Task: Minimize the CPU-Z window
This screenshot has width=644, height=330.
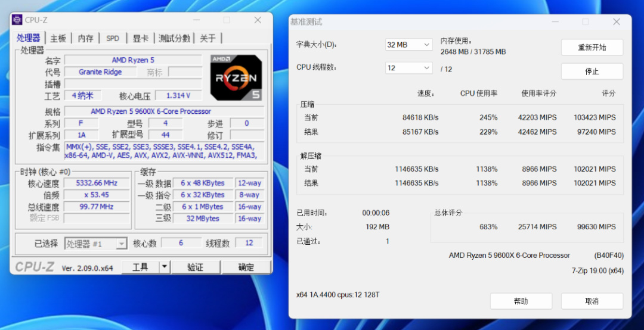Action: [x=196, y=20]
